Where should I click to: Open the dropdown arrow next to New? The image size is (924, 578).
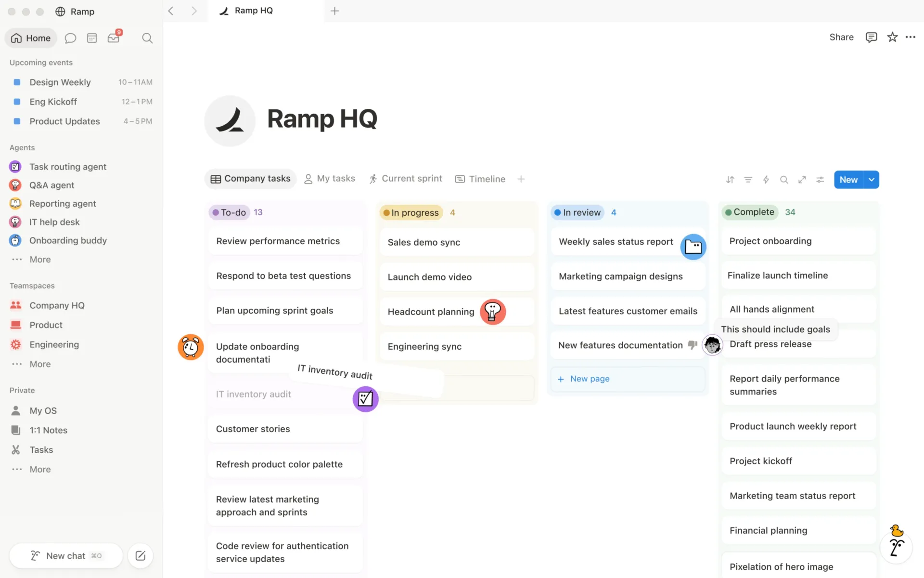[x=872, y=180]
